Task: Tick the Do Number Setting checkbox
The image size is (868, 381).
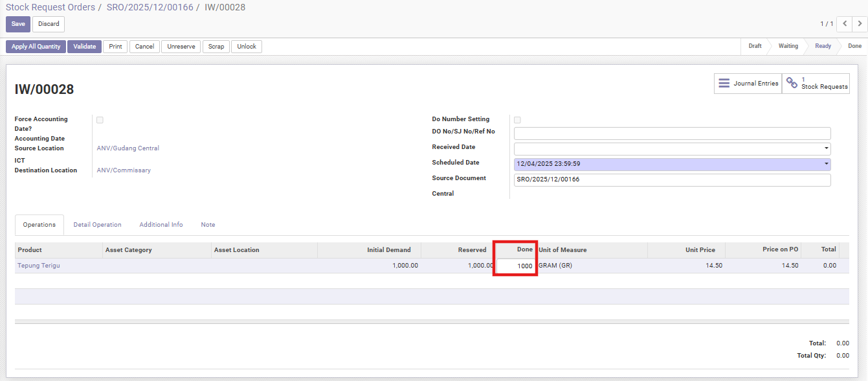Action: click(517, 120)
